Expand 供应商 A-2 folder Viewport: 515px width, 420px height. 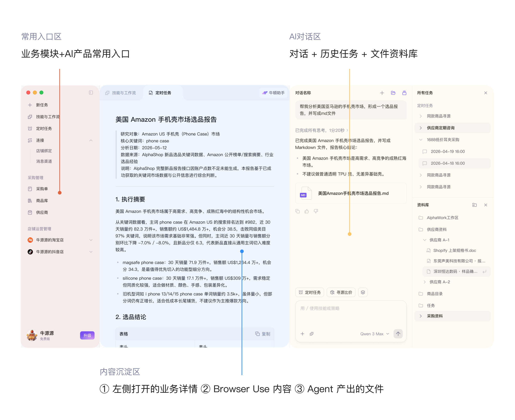(x=424, y=282)
